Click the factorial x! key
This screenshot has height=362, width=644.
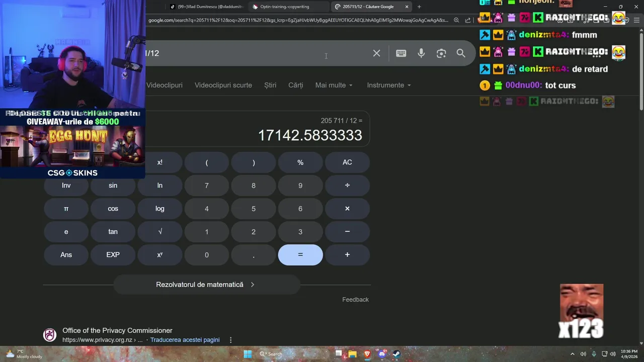(x=159, y=162)
